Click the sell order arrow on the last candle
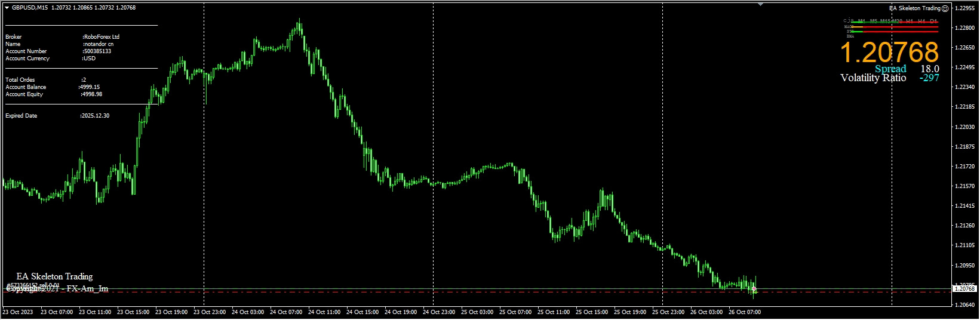 (x=754, y=290)
